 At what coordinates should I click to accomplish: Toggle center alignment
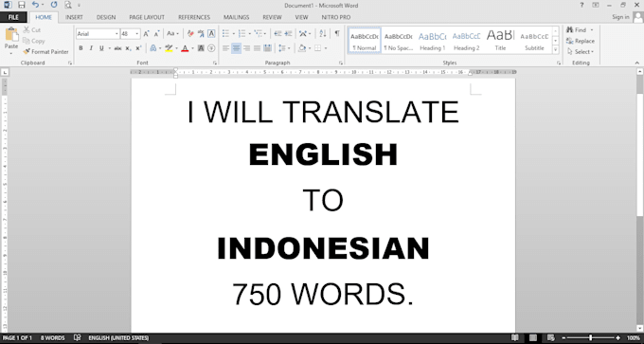(236, 48)
